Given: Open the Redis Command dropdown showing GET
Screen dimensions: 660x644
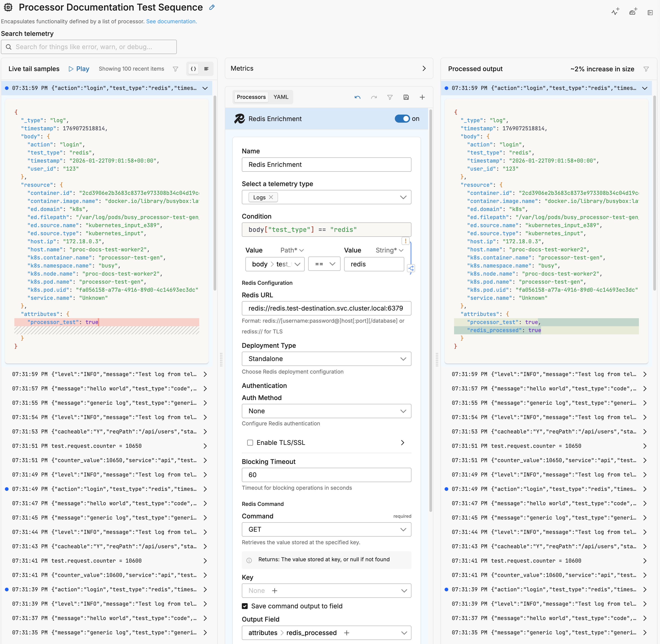Looking at the screenshot, I should coord(326,529).
